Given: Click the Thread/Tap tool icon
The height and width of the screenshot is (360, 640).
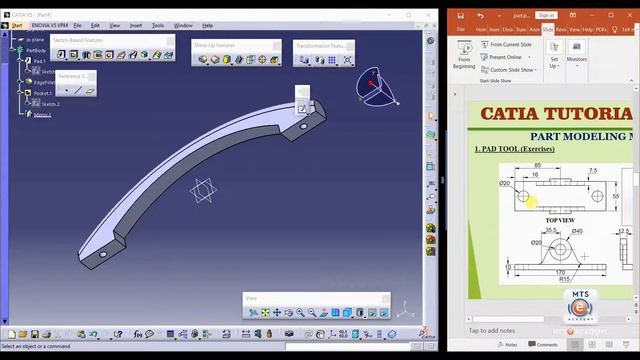Looking at the screenshot, I should 262,60.
